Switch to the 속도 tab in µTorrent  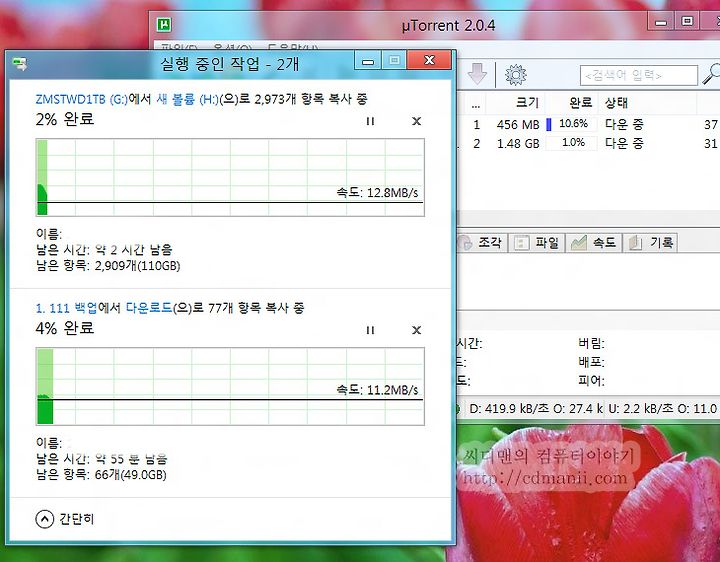594,242
